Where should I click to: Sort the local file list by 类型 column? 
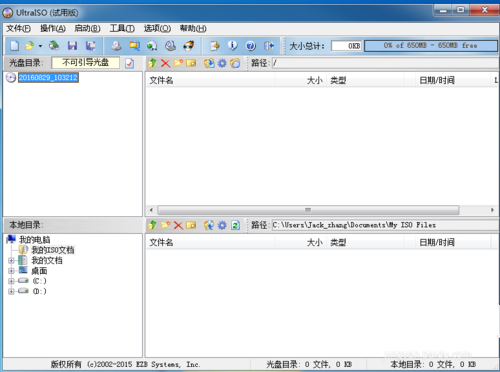pos(365,242)
